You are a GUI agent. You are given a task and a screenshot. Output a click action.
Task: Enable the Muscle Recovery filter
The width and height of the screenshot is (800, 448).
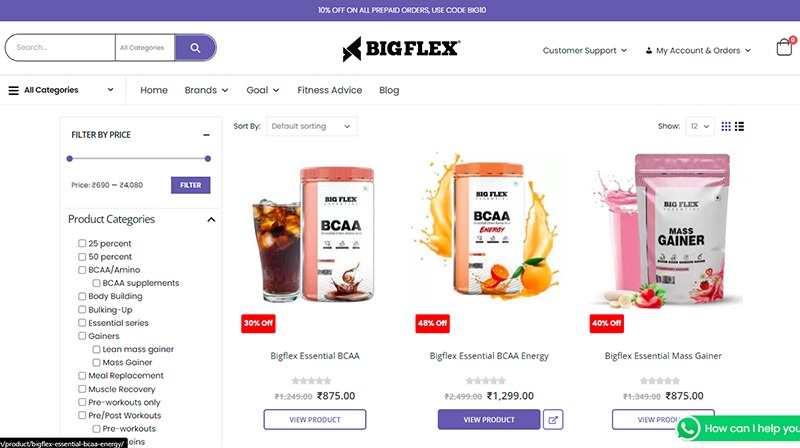pos(82,389)
